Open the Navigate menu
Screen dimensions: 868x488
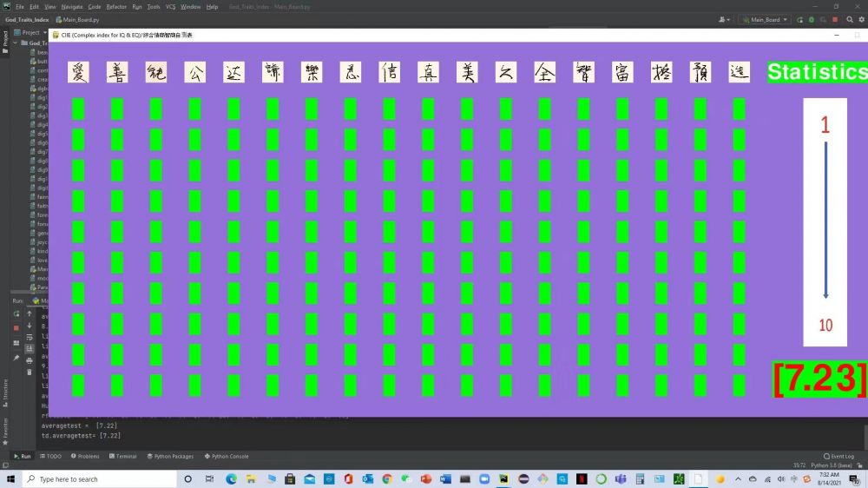point(71,6)
